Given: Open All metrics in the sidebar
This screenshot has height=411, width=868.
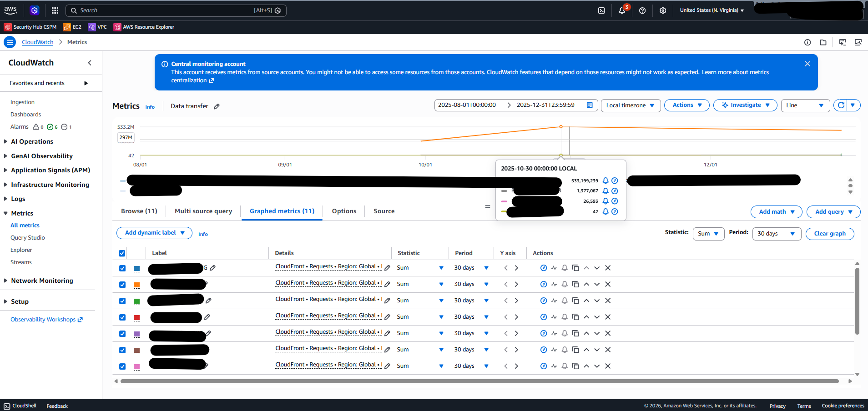Looking at the screenshot, I should coord(25,226).
